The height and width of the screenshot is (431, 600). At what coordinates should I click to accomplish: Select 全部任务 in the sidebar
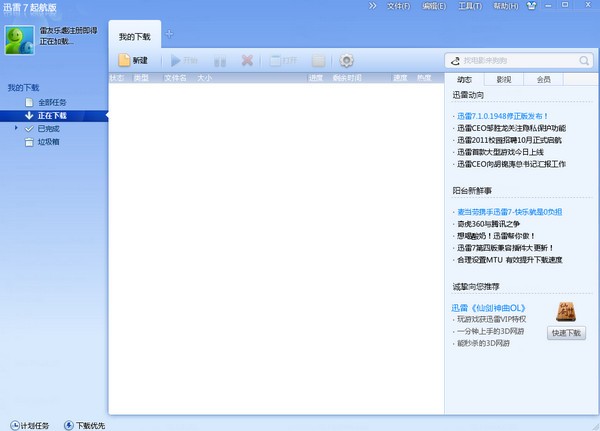coord(53,102)
